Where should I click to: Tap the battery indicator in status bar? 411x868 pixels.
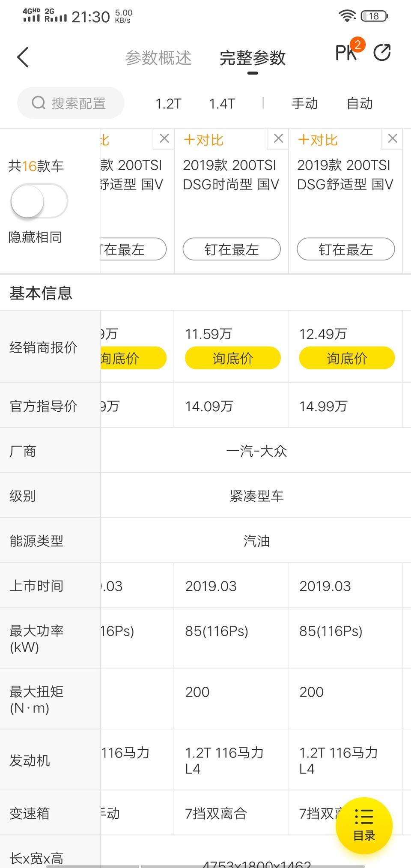[x=374, y=16]
